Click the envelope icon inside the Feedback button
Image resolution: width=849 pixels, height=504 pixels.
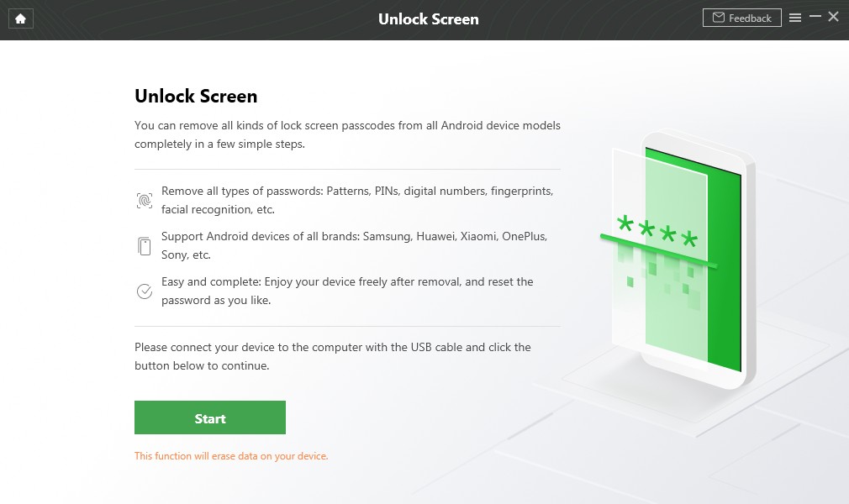[719, 17]
